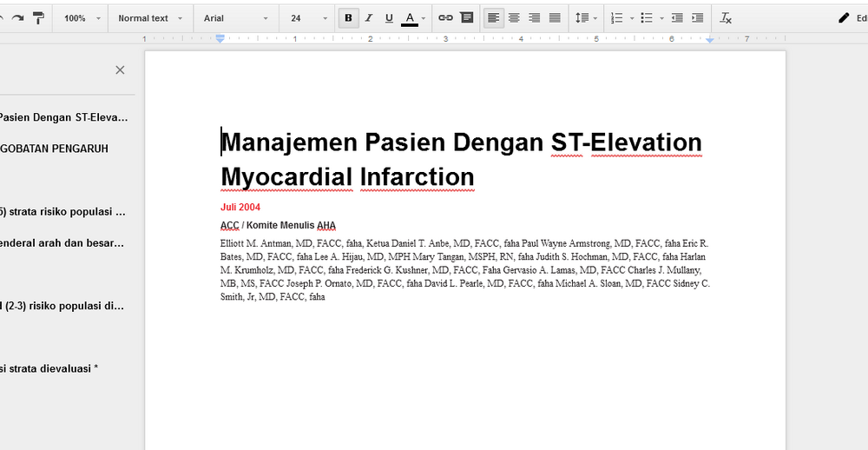The height and width of the screenshot is (450, 868).
Task: Click the text 'Smith, Jr, MD, FACC, faha'
Action: tap(273, 297)
